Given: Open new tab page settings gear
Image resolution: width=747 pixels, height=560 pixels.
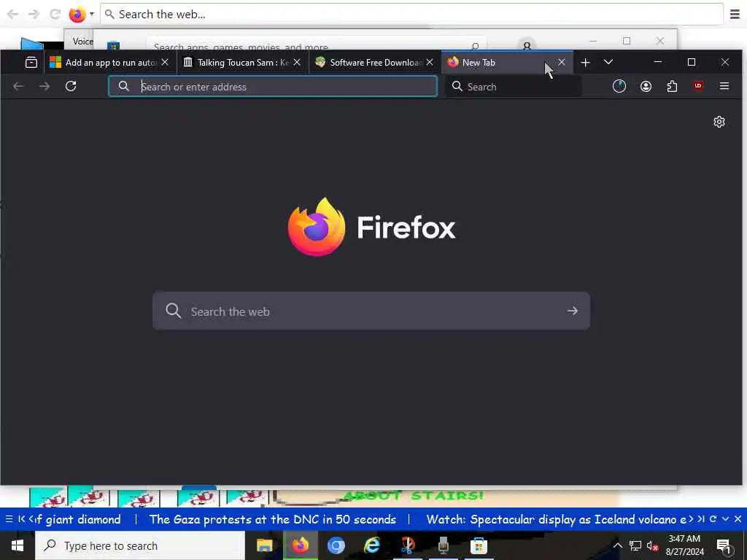Looking at the screenshot, I should tap(719, 122).
